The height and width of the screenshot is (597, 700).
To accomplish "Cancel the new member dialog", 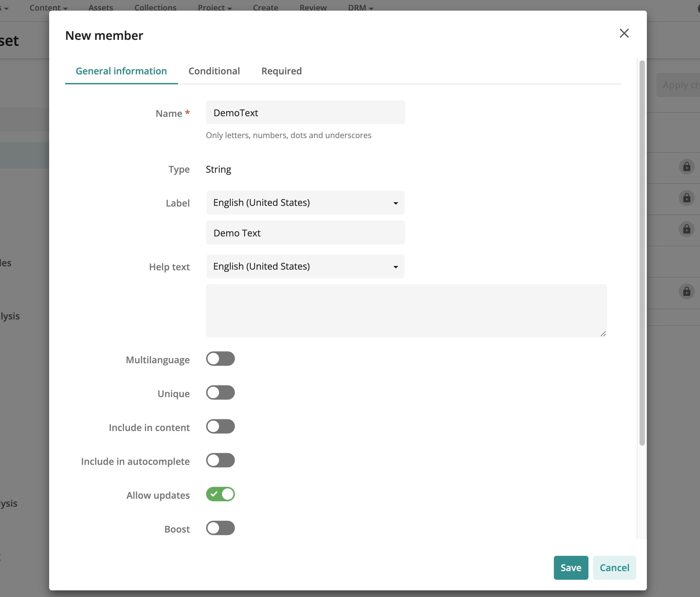I will pos(614,567).
